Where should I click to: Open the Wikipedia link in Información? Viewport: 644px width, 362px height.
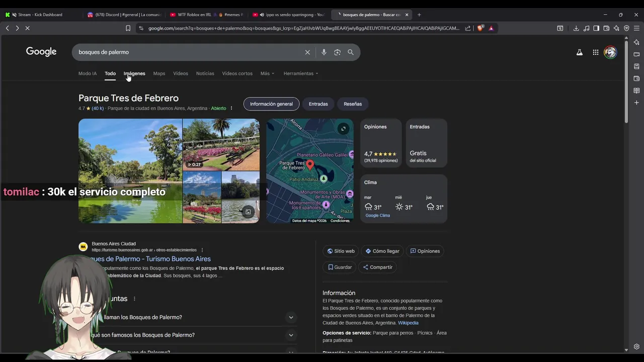(x=408, y=323)
